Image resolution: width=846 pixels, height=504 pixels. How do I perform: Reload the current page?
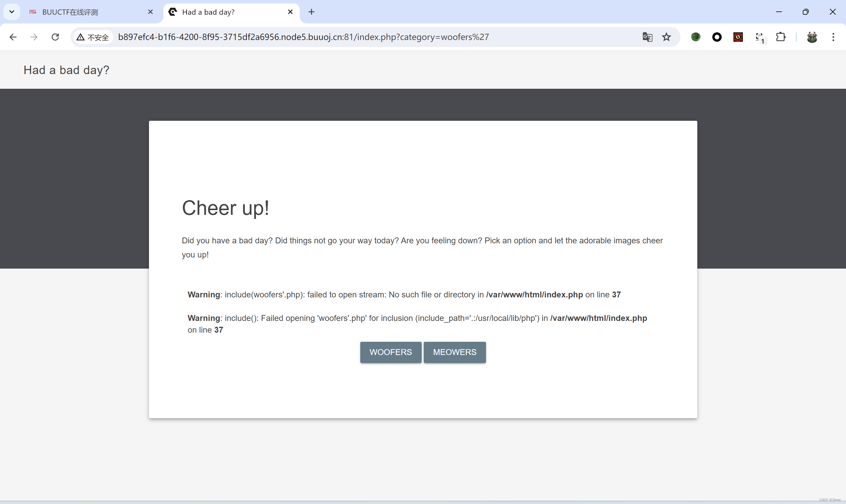click(55, 37)
